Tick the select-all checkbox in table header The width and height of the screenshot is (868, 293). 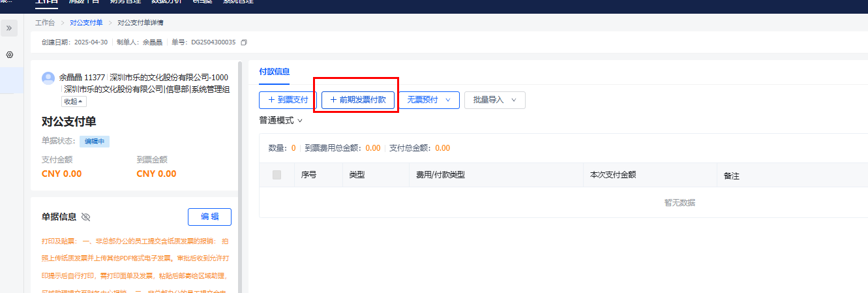(x=277, y=175)
